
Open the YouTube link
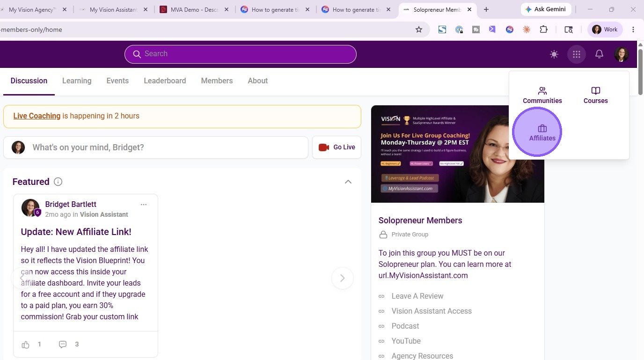point(406,341)
